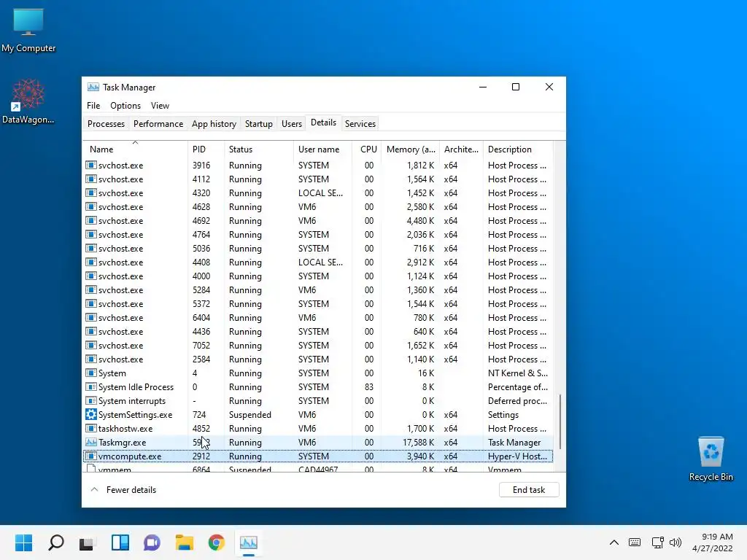Minimize the Task Manager window
The height and width of the screenshot is (560, 747).
click(483, 87)
